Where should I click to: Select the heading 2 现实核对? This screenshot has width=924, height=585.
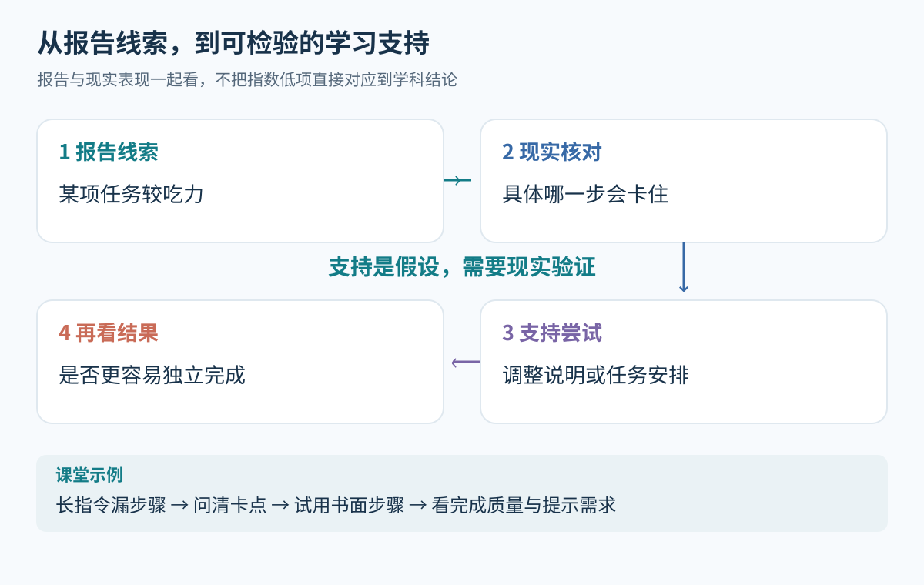[x=552, y=152]
